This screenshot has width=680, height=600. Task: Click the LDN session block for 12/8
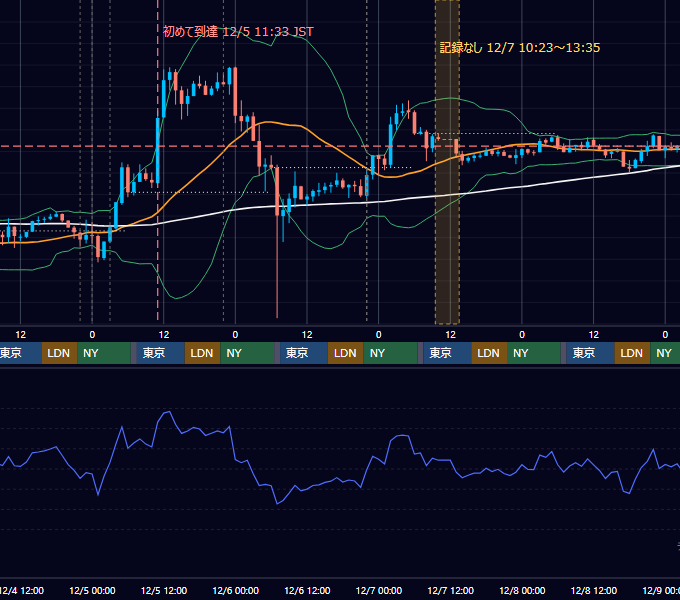coord(632,353)
